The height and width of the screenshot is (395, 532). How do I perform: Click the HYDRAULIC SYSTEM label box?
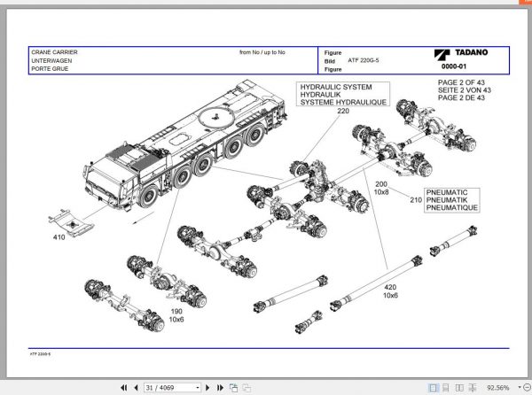(x=342, y=94)
